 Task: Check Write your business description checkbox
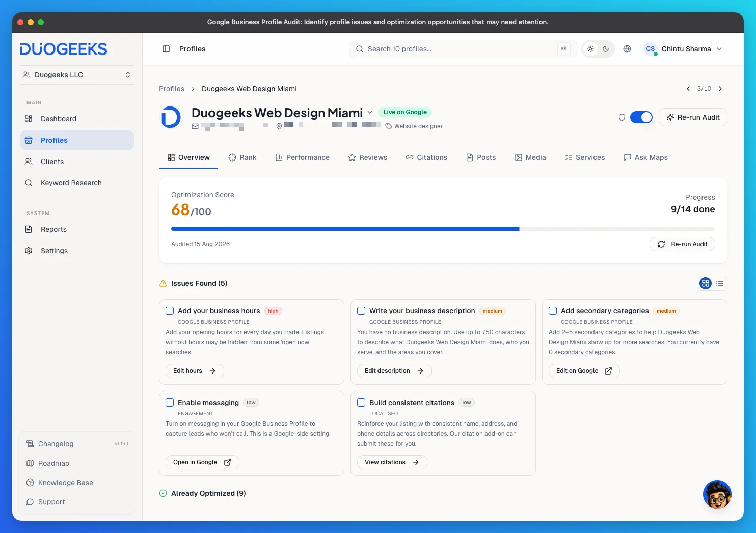pyautogui.click(x=361, y=311)
